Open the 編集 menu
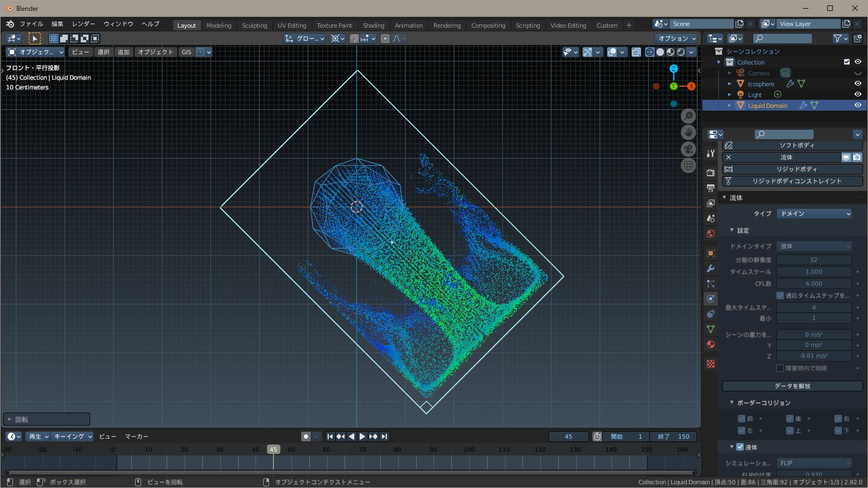The width and height of the screenshot is (868, 488). click(x=58, y=24)
